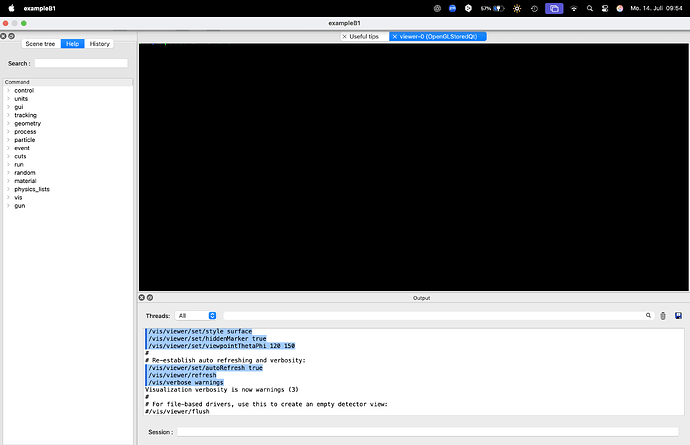Click the magnifier icon in output filter
Screen dimensions: 690x445
[648, 316]
